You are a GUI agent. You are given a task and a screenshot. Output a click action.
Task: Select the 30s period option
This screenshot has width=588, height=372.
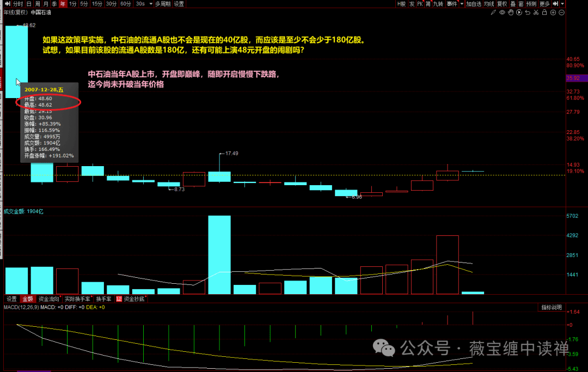point(140,4)
